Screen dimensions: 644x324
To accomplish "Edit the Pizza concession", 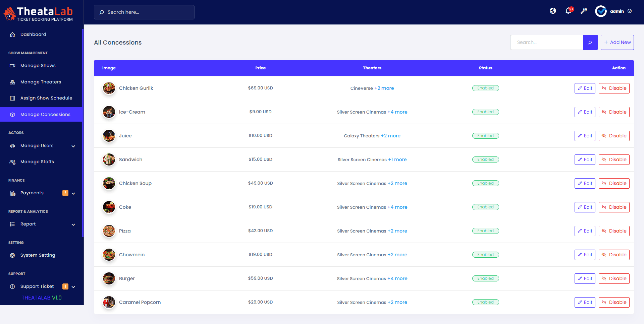I will click(585, 231).
